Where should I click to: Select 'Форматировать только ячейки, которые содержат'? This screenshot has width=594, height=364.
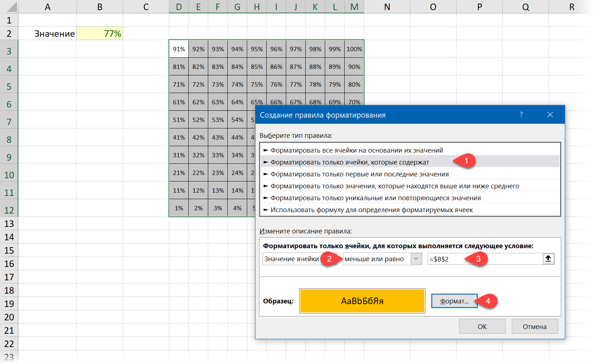(x=410, y=162)
